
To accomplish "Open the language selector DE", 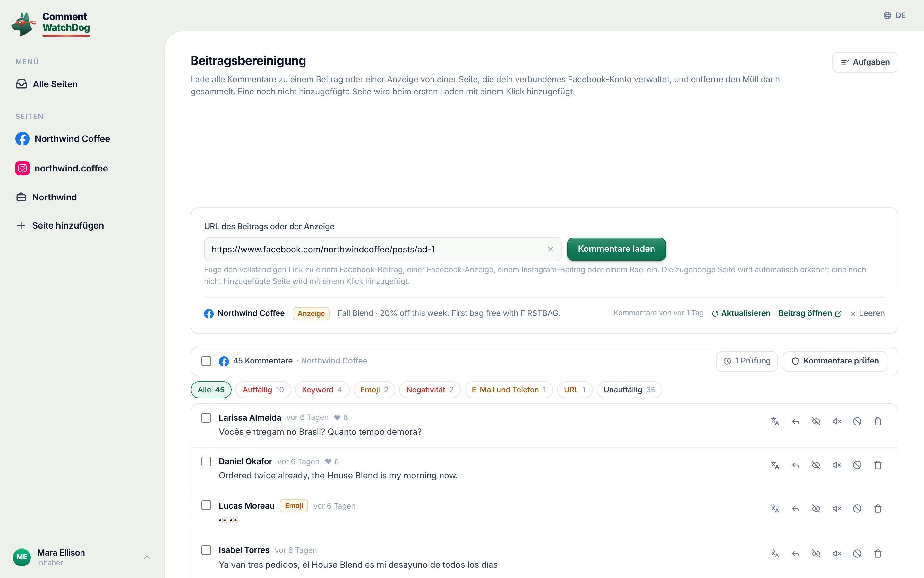I will (894, 15).
